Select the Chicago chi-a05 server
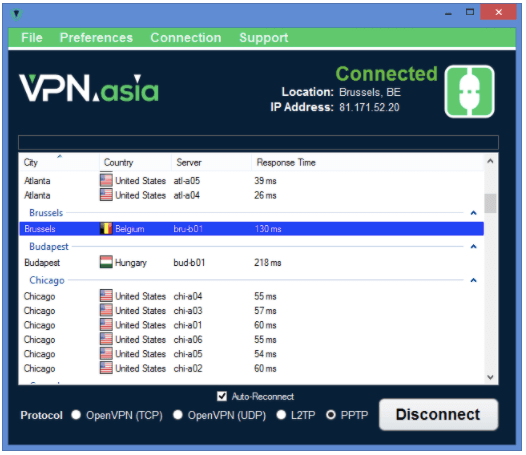 [x=252, y=354]
